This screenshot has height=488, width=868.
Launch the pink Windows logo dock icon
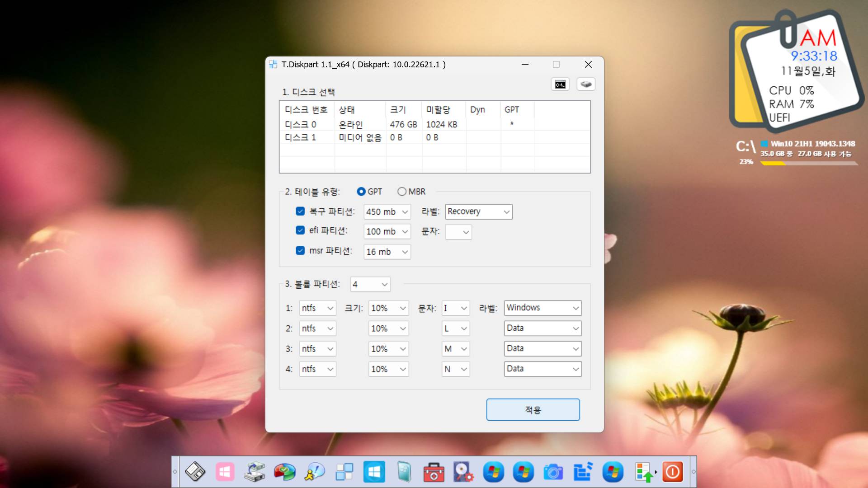(225, 472)
